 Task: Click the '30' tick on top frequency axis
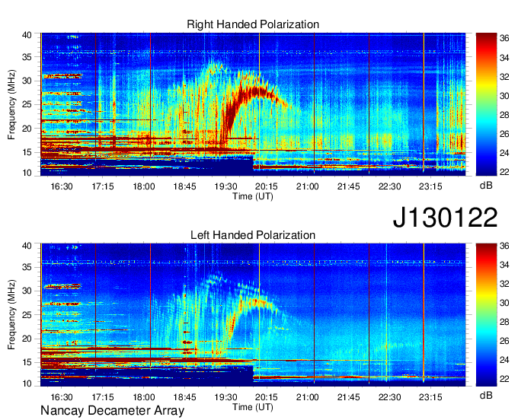point(27,81)
